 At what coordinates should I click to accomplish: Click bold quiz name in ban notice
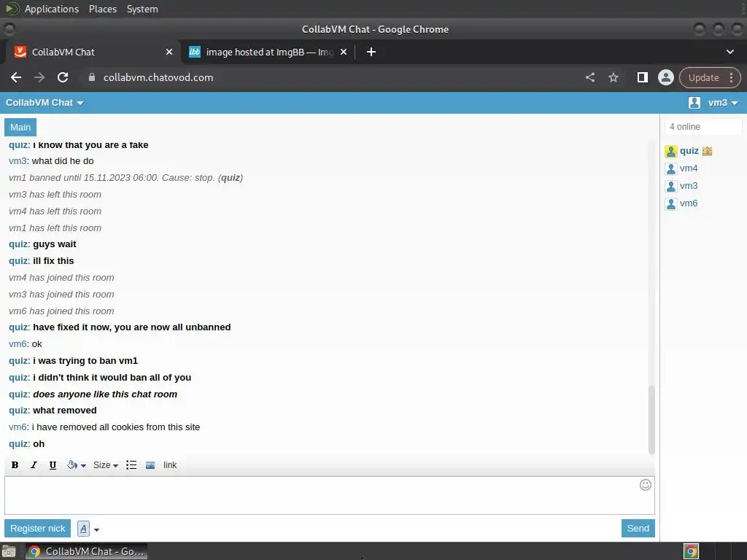click(231, 178)
